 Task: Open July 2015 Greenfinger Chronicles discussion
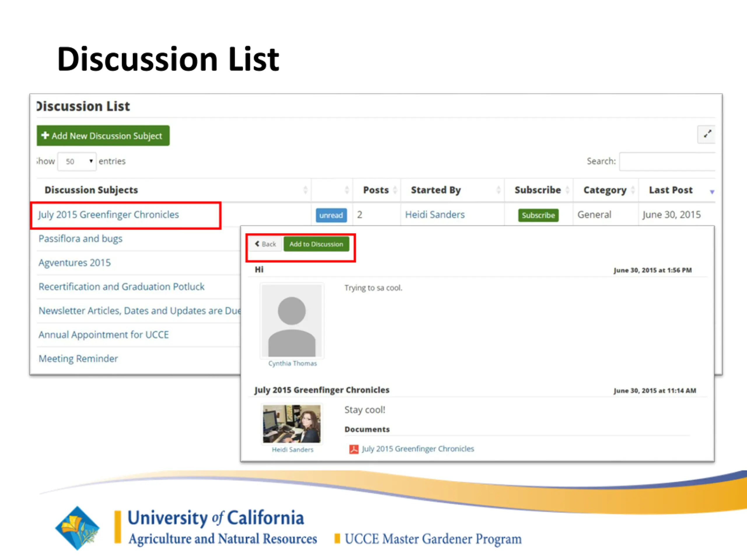coord(109,214)
